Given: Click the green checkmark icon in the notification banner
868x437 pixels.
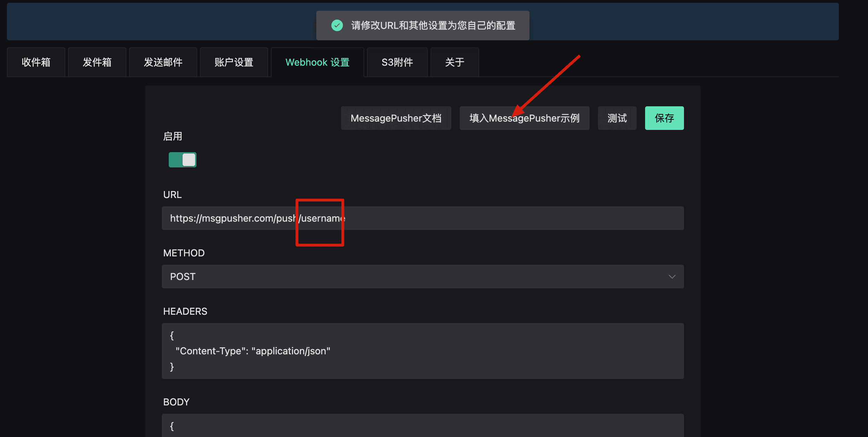Looking at the screenshot, I should 336,25.
